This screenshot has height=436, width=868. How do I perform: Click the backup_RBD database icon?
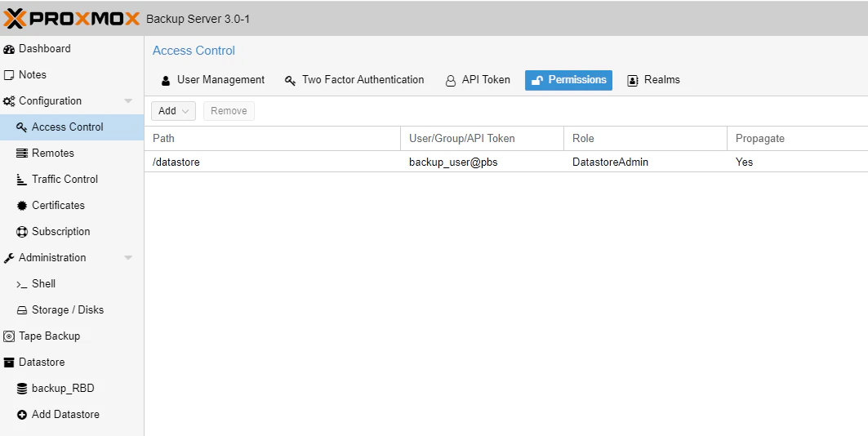(x=21, y=389)
